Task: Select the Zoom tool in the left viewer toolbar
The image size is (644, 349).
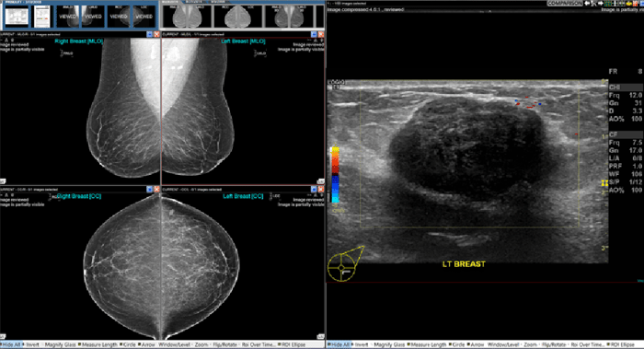Action: (201, 344)
